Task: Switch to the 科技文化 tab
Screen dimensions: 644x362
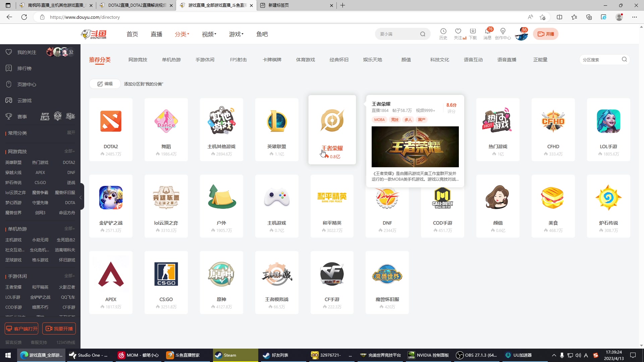Action: (x=439, y=60)
